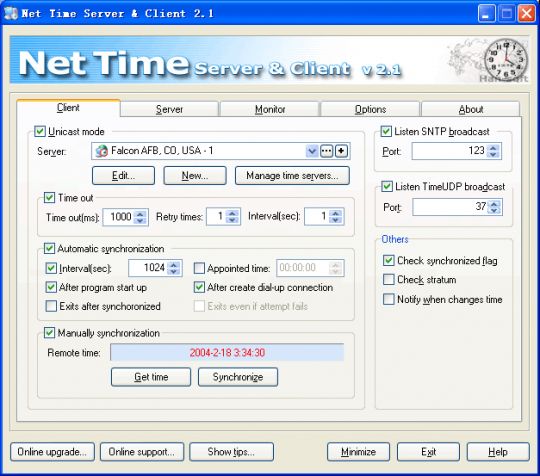Open Manage time servers...
540x476 pixels.
[x=292, y=176]
